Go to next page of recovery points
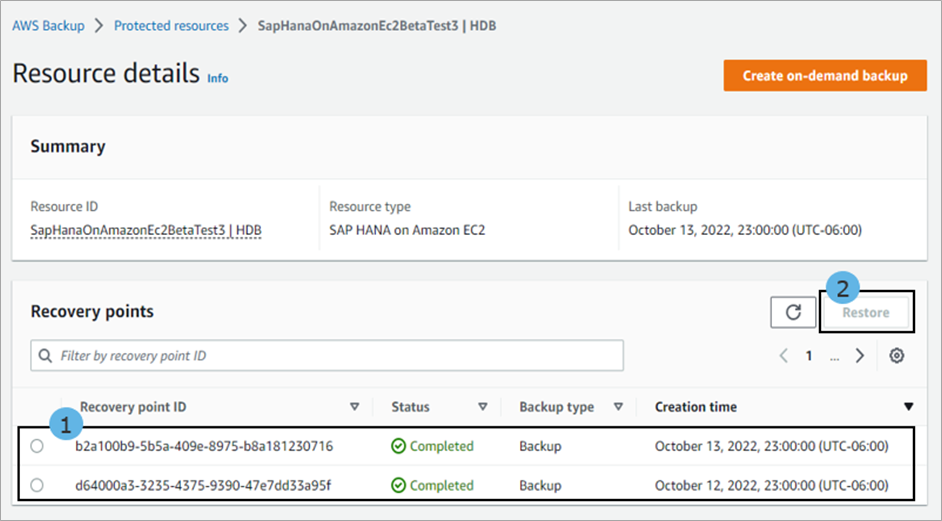Screen dimensions: 942x521 pos(860,356)
